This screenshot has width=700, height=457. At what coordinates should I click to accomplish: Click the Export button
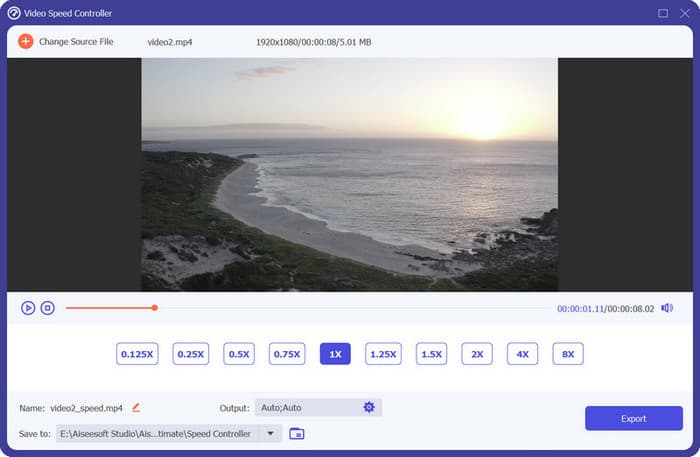tap(634, 418)
